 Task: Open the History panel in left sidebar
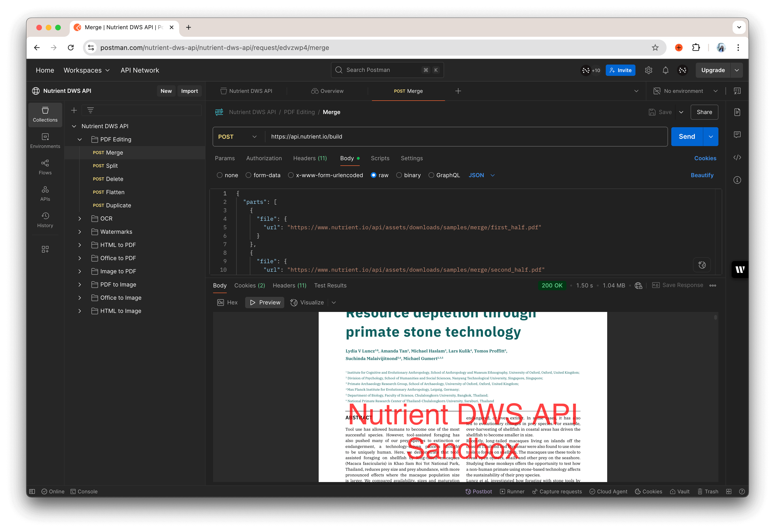click(x=45, y=220)
